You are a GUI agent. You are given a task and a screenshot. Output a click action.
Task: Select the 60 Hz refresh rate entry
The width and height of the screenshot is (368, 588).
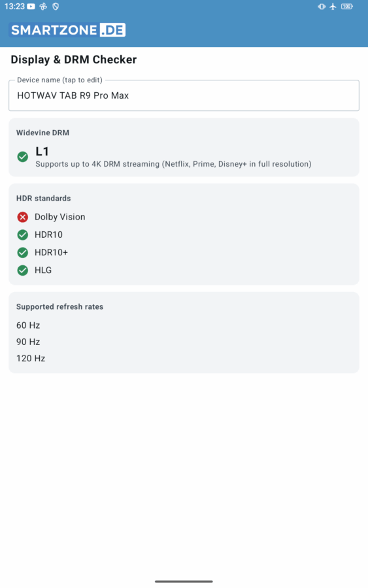(x=28, y=325)
